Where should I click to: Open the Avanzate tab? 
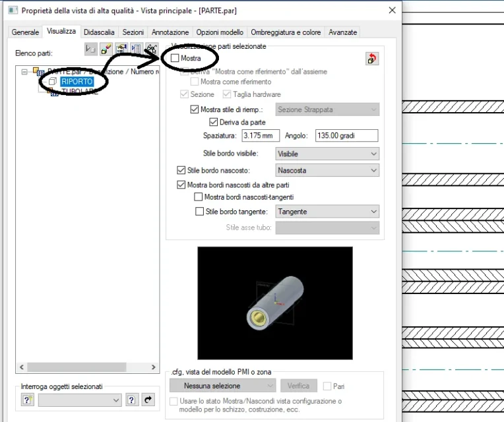pyautogui.click(x=342, y=32)
